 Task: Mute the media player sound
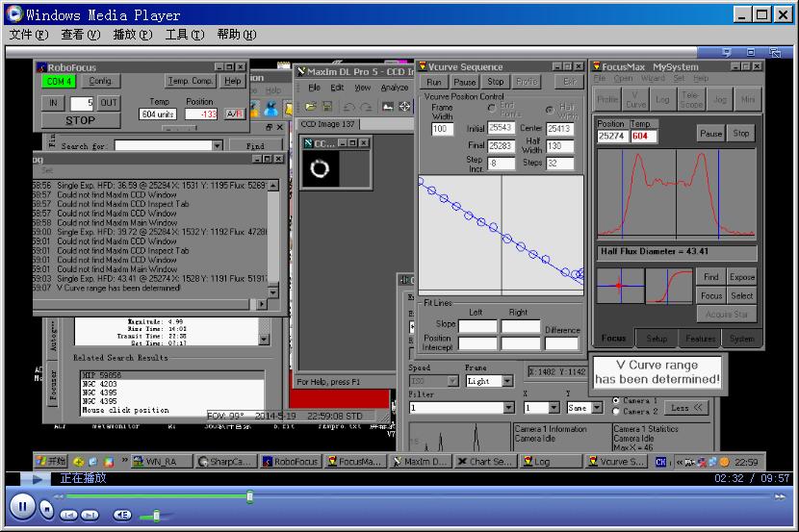pos(122,515)
